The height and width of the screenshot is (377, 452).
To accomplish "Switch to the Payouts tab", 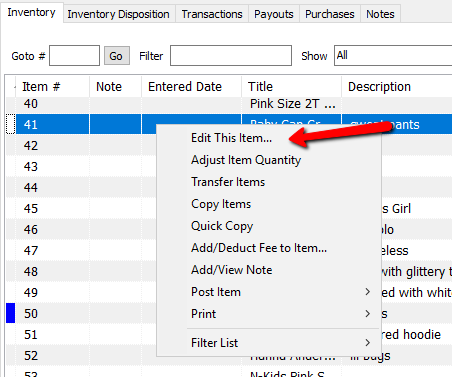I will coord(274,14).
